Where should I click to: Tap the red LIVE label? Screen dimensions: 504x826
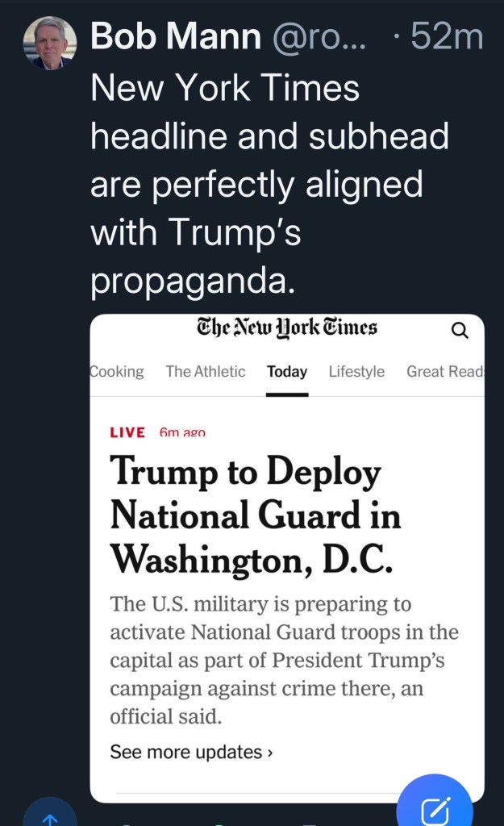[x=127, y=432]
